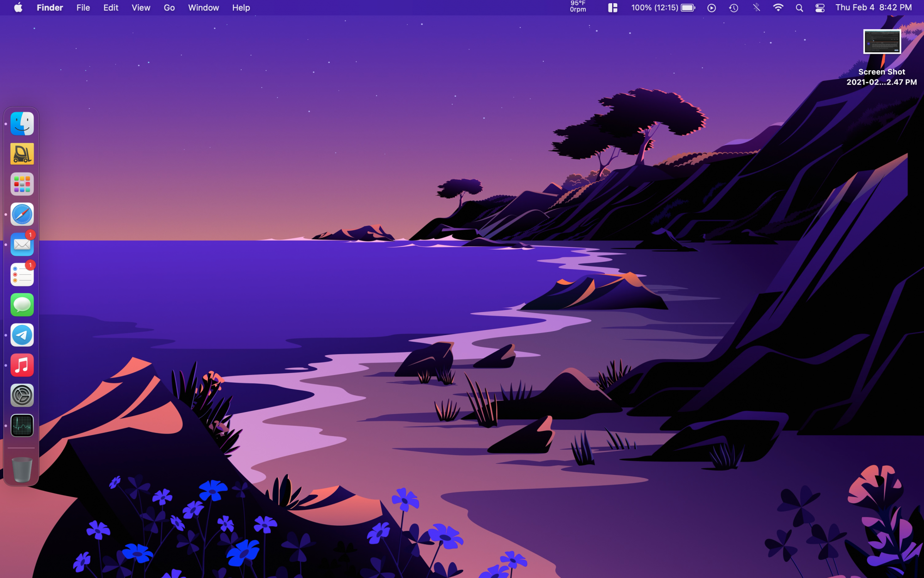Viewport: 924px width, 578px height.
Task: Open Control Center in menu bar
Action: tap(820, 8)
